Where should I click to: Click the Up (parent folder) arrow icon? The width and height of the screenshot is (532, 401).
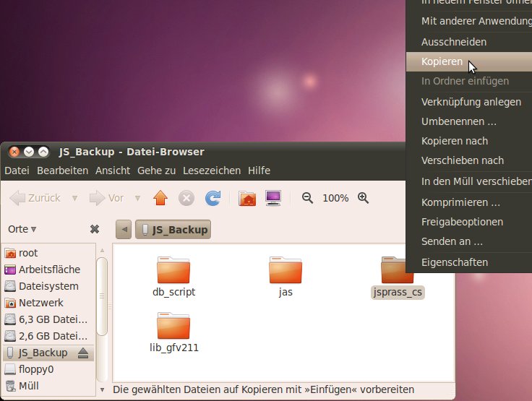coord(160,198)
